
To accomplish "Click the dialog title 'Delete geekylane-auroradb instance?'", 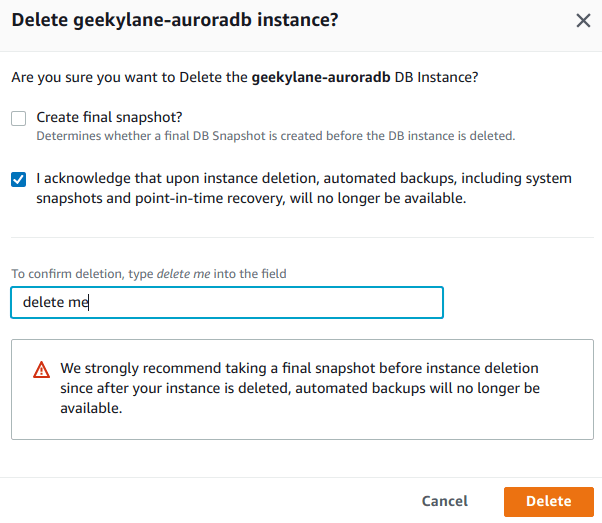I will point(175,20).
